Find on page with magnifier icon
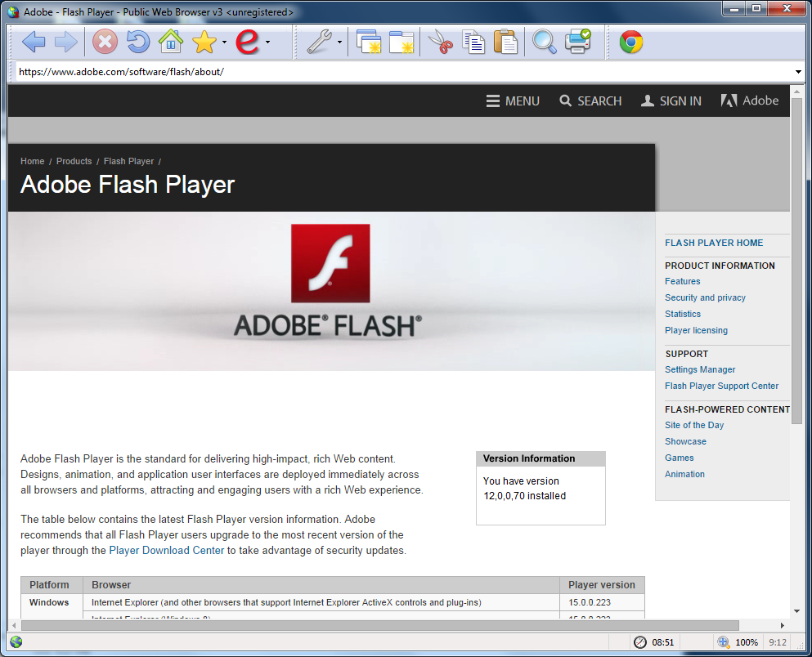Screen dimensions: 812x657 [x=545, y=42]
